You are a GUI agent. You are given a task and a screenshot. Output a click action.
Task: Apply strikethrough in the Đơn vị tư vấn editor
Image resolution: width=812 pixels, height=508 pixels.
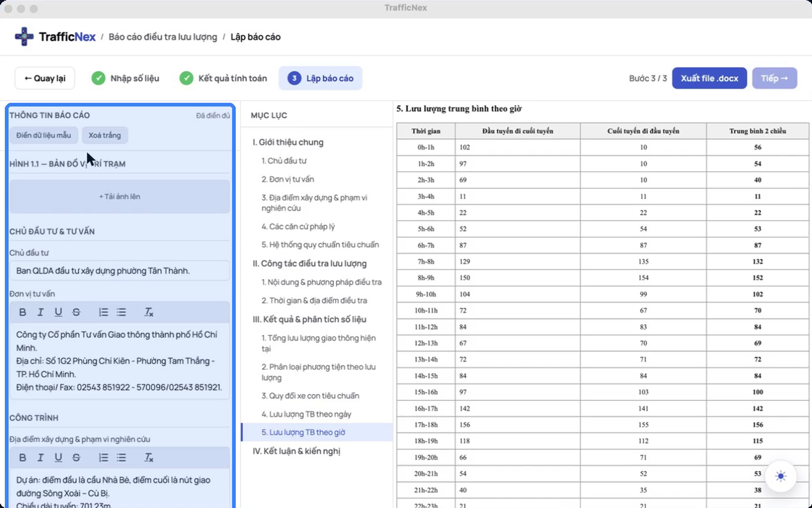[x=76, y=312]
